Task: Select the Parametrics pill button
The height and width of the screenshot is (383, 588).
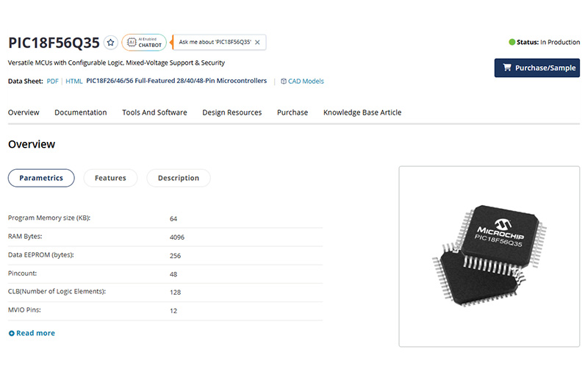Action: pyautogui.click(x=41, y=178)
